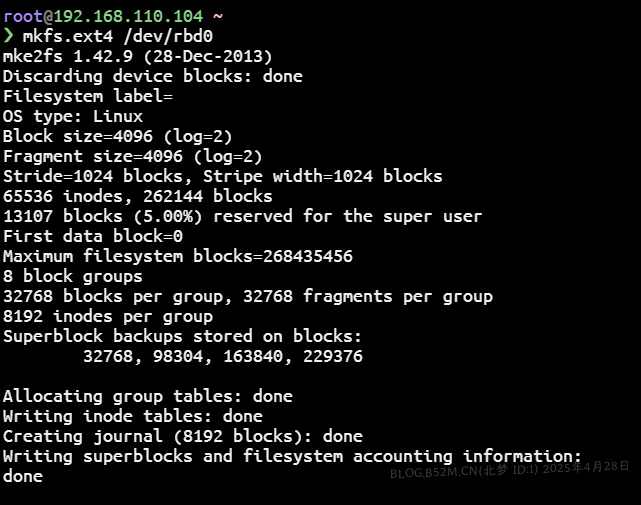This screenshot has height=505, width=641.
Task: Click the '65536 inodes, 262144 blocks' line
Action: [137, 196]
